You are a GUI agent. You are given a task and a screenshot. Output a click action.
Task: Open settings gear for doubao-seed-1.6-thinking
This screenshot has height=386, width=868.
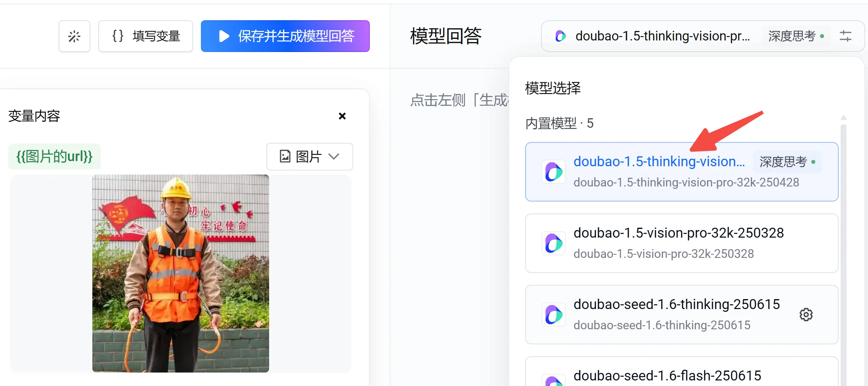[806, 315]
